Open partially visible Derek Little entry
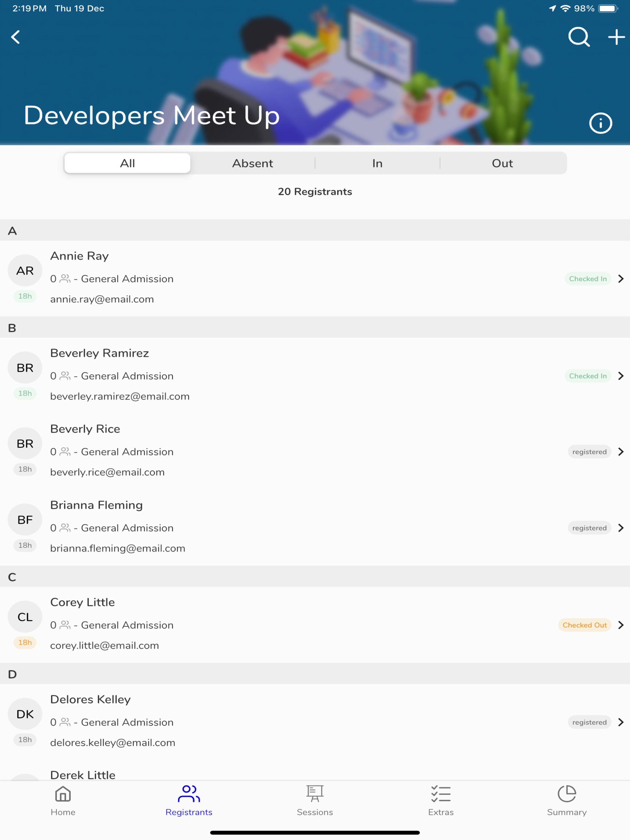The width and height of the screenshot is (630, 840). (x=83, y=775)
